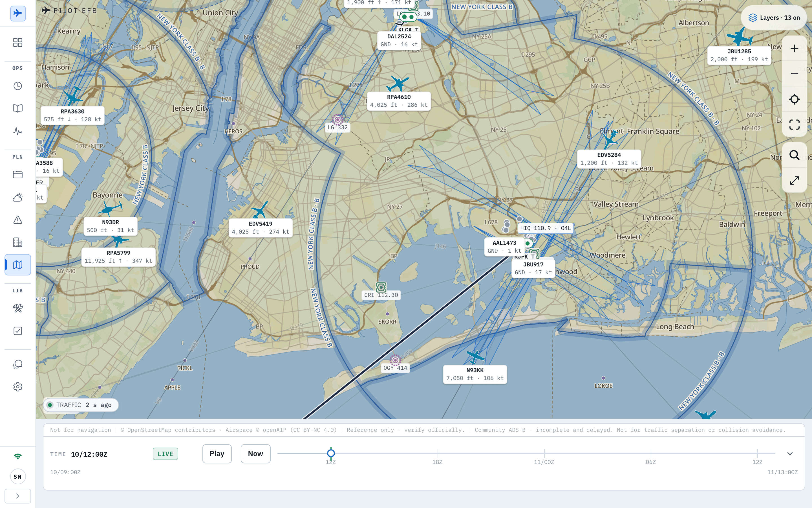Center map on current location
The width and height of the screenshot is (812, 508).
point(794,99)
